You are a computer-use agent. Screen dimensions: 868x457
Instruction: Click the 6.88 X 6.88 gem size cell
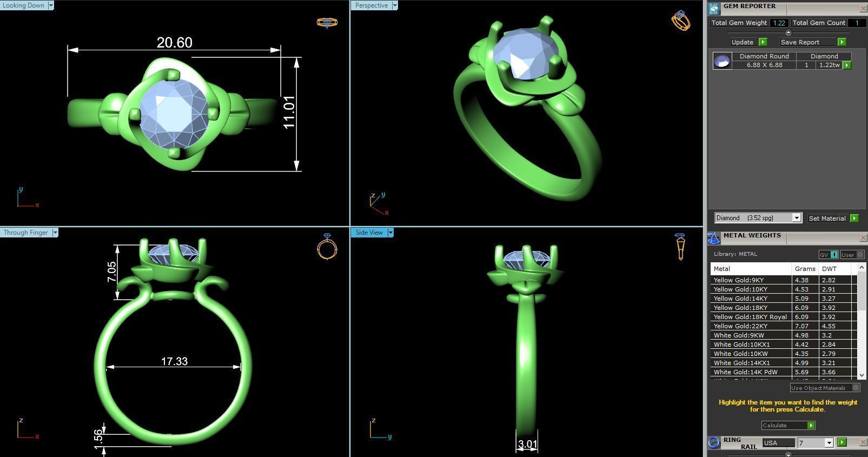[x=764, y=65]
